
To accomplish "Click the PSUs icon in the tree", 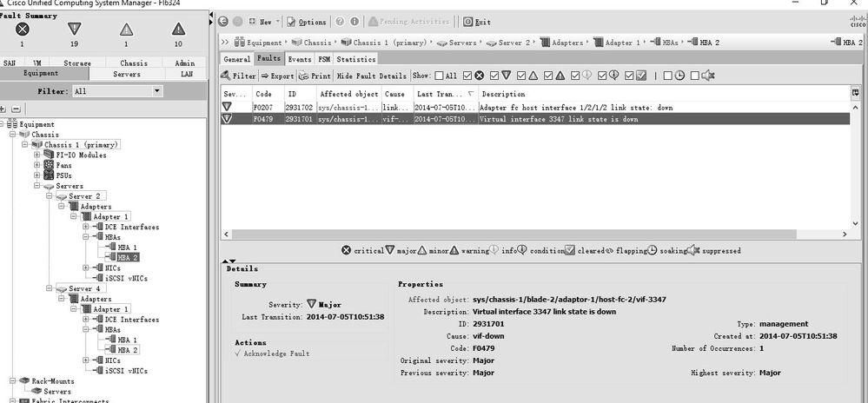I will click(49, 175).
